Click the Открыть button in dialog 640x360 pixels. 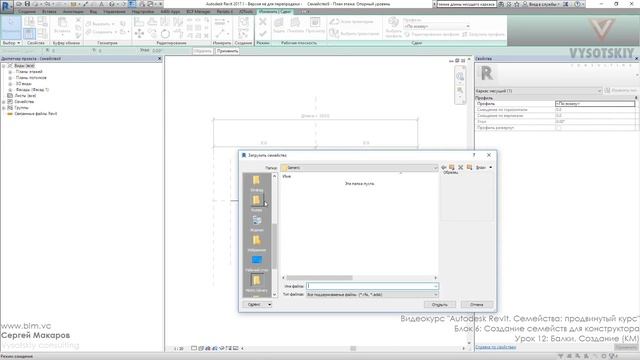tap(440, 305)
